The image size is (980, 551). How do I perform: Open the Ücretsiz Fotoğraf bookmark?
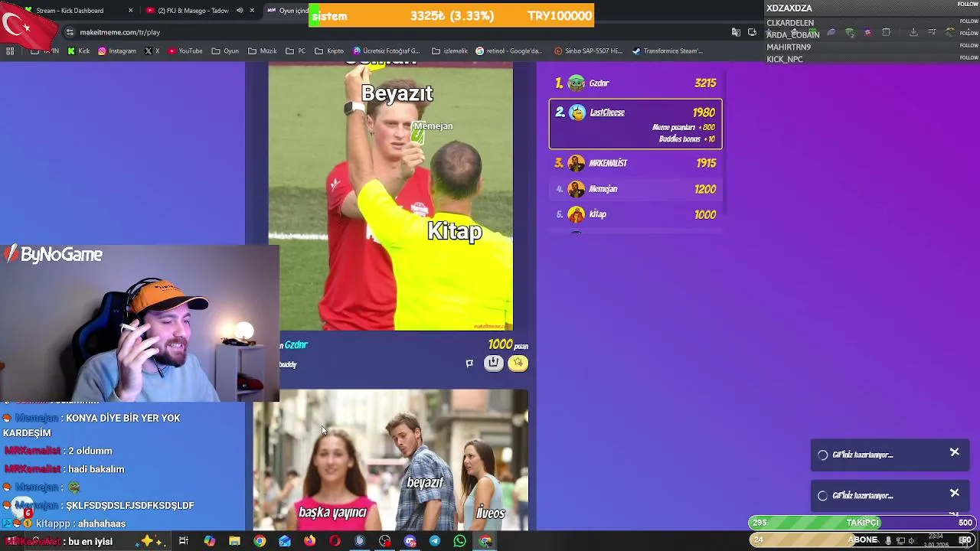[x=386, y=51]
